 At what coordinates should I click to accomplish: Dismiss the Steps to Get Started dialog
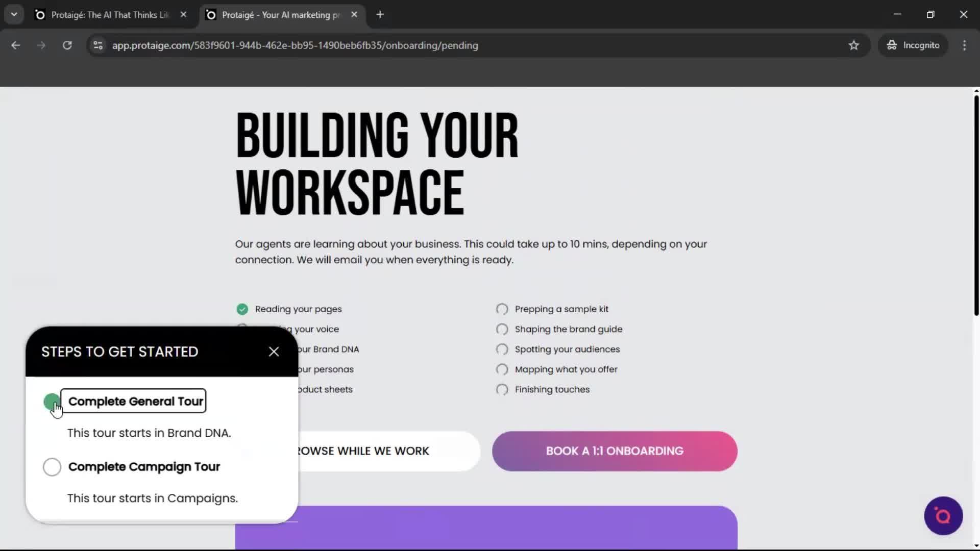(x=274, y=351)
